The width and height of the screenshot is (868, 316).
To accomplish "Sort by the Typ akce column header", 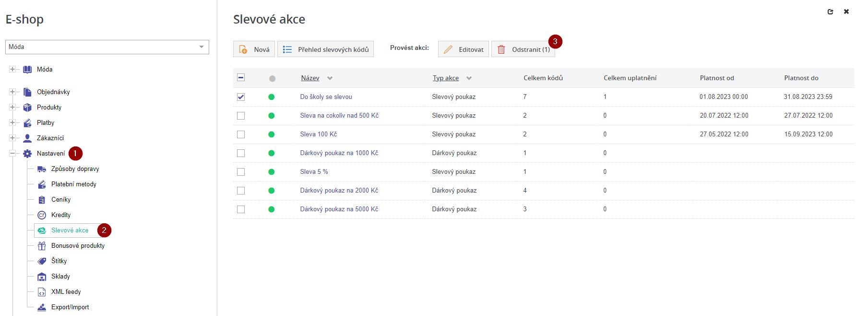I will coord(446,78).
